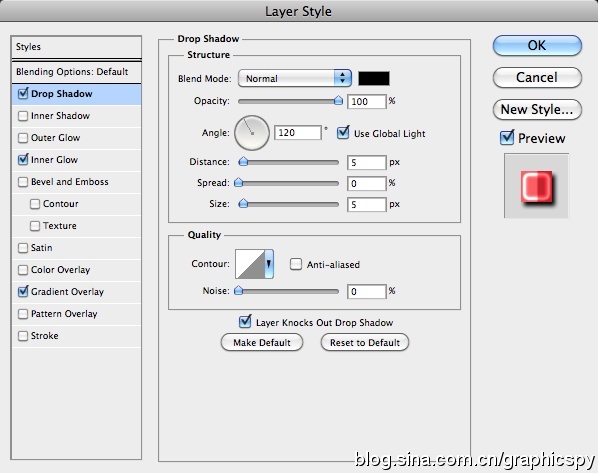The image size is (598, 473).
Task: Click the Make Default button
Action: 262,343
